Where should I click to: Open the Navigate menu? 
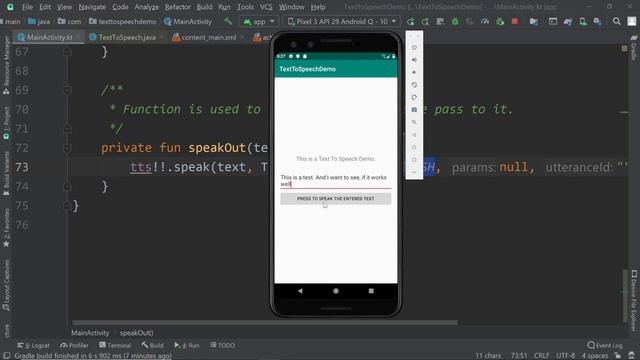[92, 7]
